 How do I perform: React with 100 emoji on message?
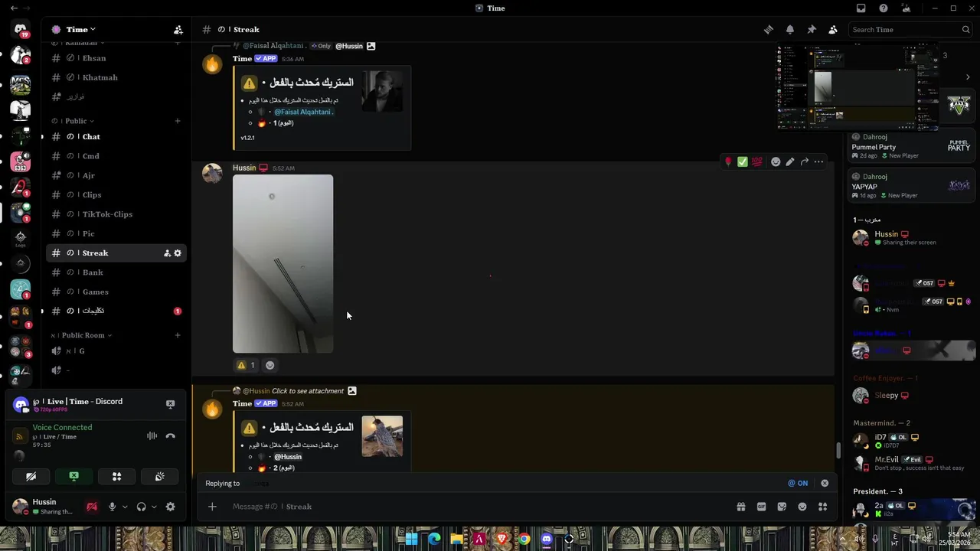point(756,161)
